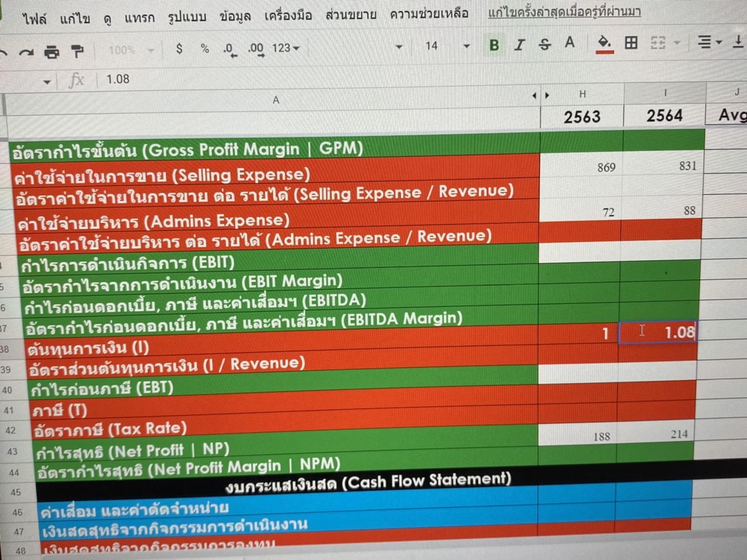
Task: Click the print icon
Action: 52,52
